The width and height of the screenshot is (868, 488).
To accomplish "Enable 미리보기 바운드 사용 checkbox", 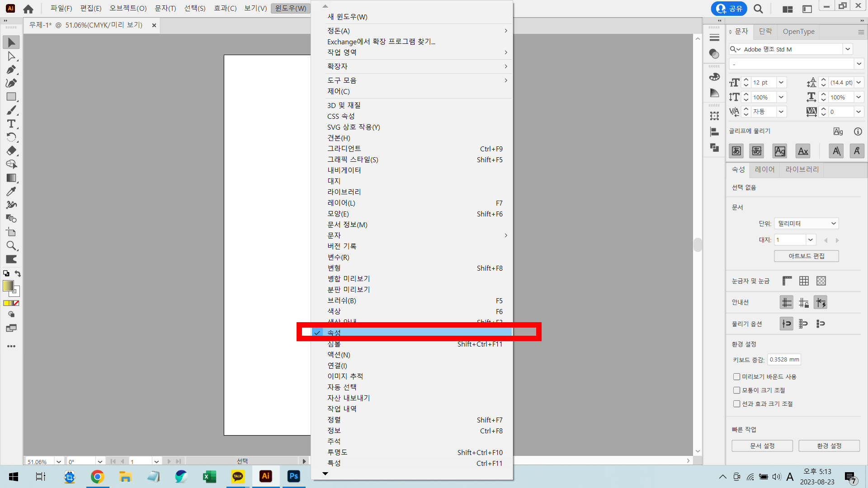I will (736, 377).
